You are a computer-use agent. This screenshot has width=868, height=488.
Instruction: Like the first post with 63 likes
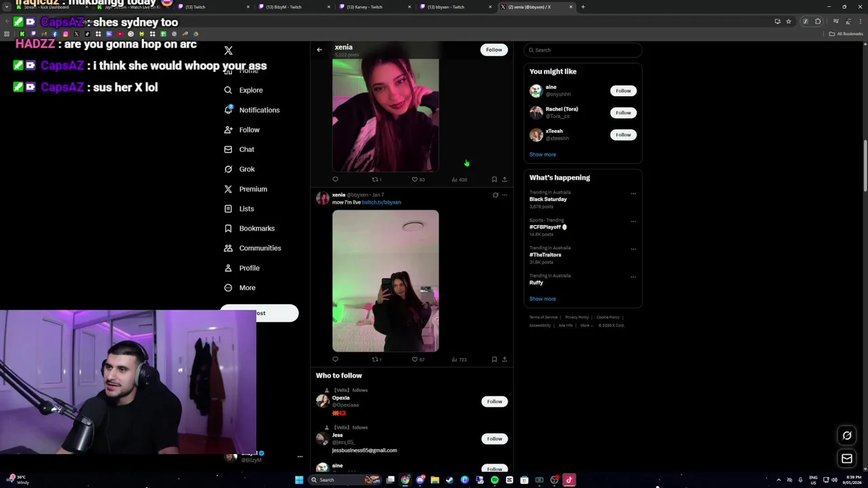[x=418, y=180]
